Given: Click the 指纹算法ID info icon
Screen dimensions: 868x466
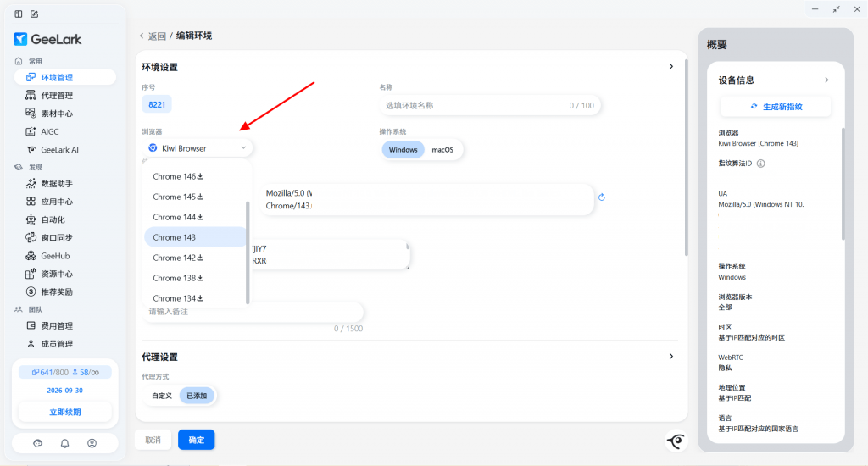Looking at the screenshot, I should [x=760, y=164].
